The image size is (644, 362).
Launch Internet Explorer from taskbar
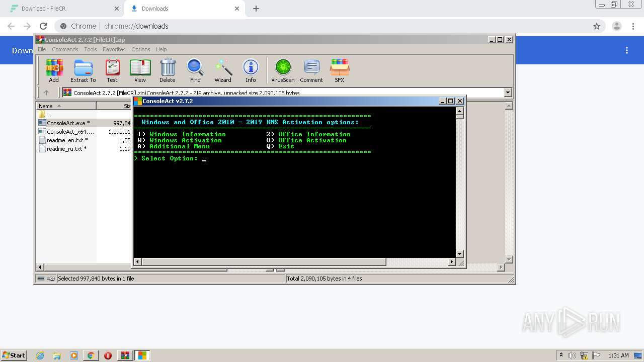[40, 355]
